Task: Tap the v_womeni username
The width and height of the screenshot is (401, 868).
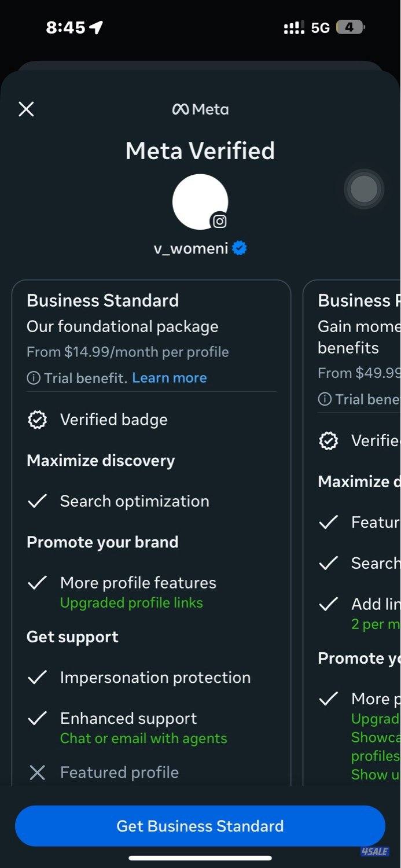Action: point(191,248)
